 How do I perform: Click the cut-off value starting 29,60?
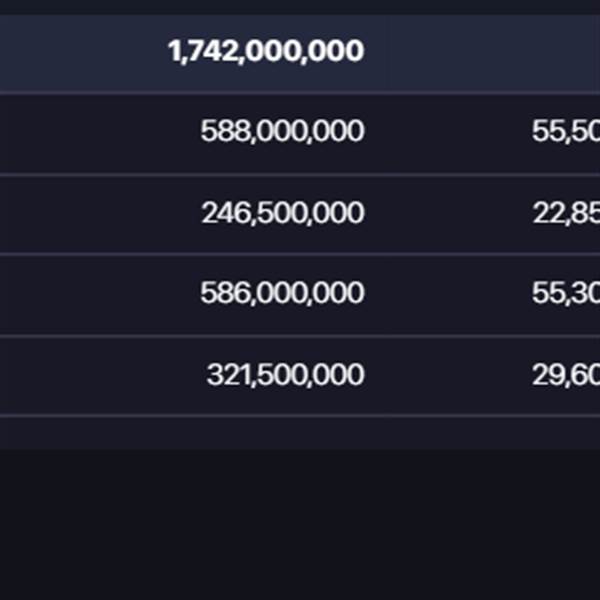tap(566, 375)
